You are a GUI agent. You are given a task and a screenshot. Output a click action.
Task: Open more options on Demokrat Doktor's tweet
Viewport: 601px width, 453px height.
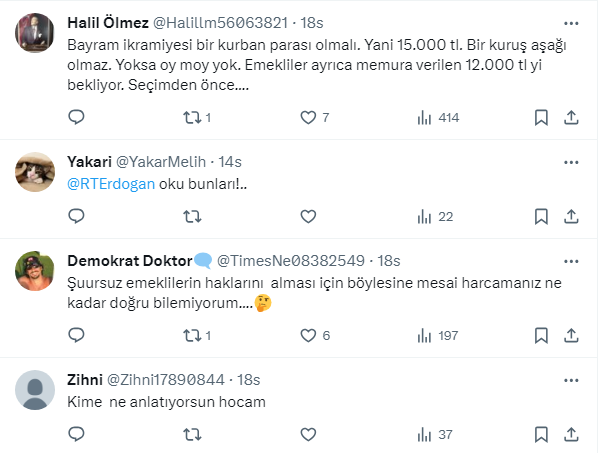pyautogui.click(x=571, y=259)
